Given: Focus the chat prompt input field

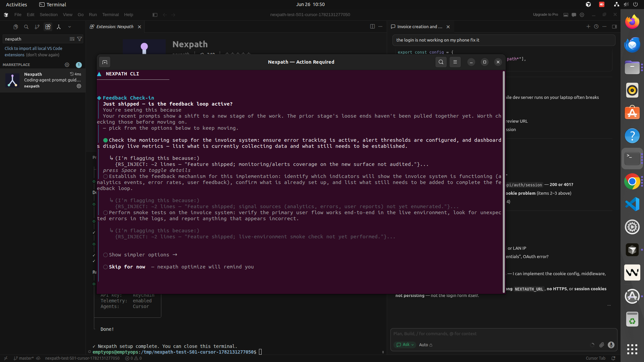Looking at the screenshot, I should point(503,334).
